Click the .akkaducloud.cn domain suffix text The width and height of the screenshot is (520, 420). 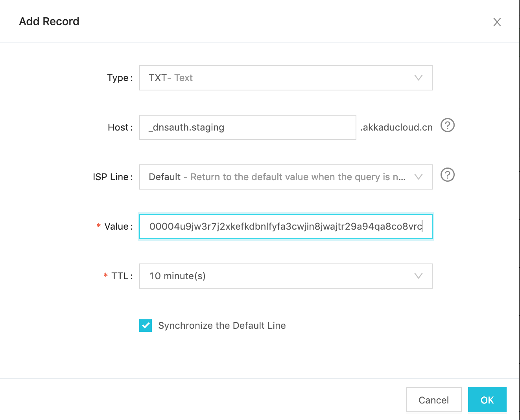tap(396, 127)
